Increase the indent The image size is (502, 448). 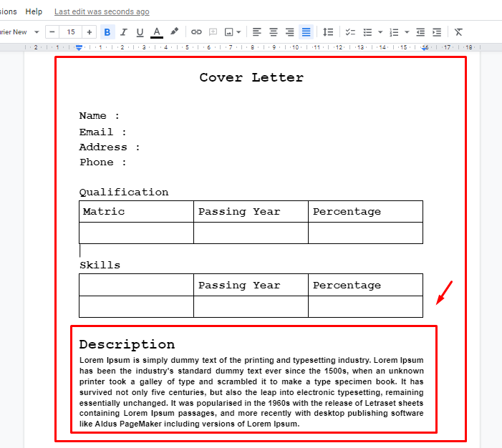437,32
